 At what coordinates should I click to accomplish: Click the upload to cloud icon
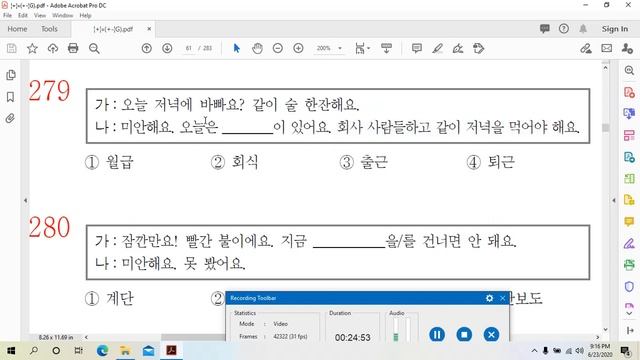(53, 49)
